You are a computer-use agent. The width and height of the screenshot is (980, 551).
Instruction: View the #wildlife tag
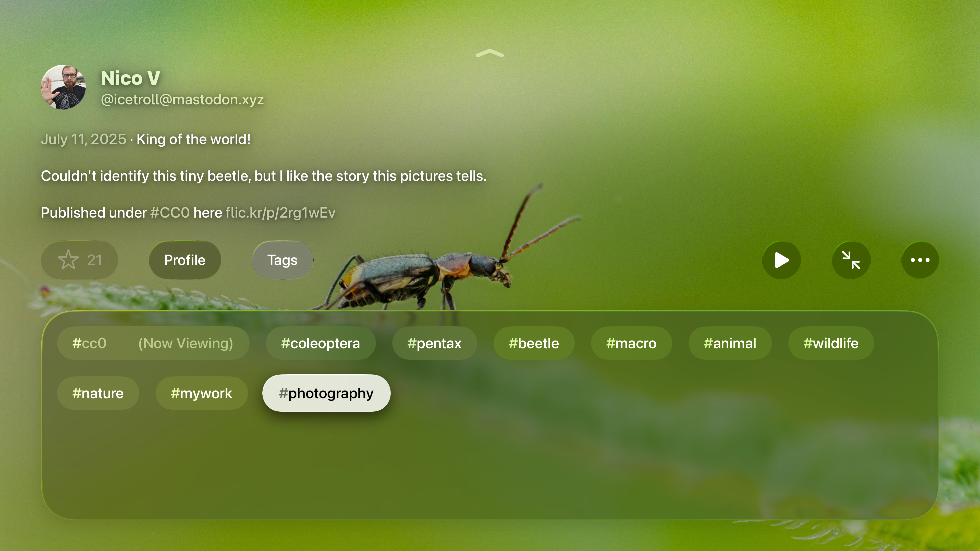(830, 343)
